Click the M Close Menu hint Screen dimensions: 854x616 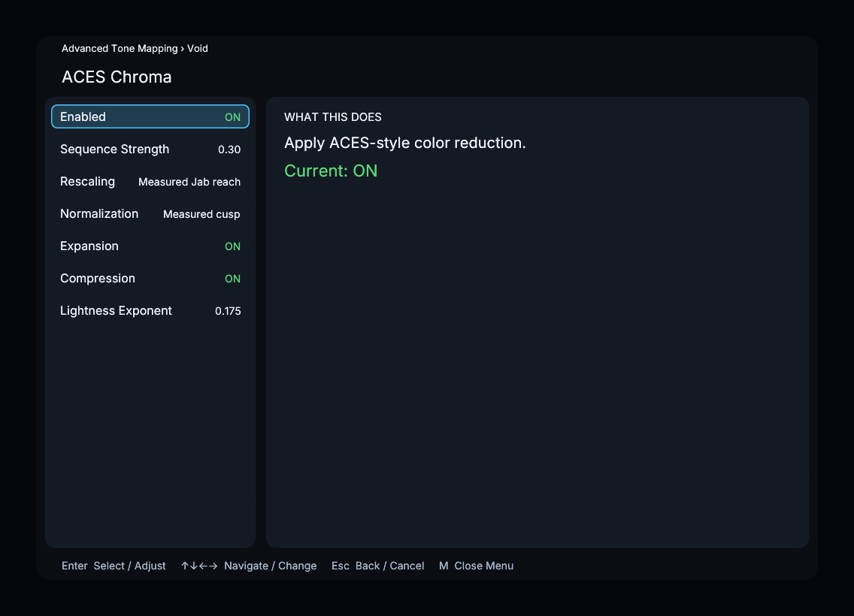click(x=476, y=566)
